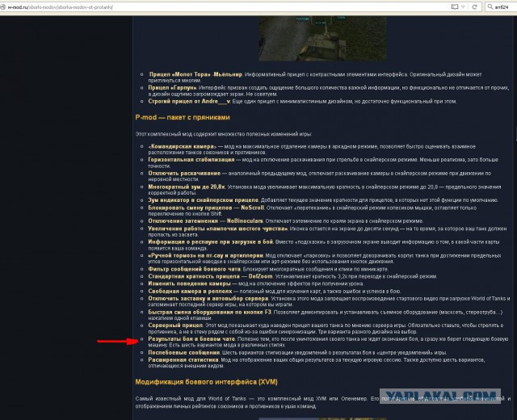517x420 pixels.
Task: Click "Стандартная кратность прицела — DefZoom"
Action: click(x=210, y=276)
